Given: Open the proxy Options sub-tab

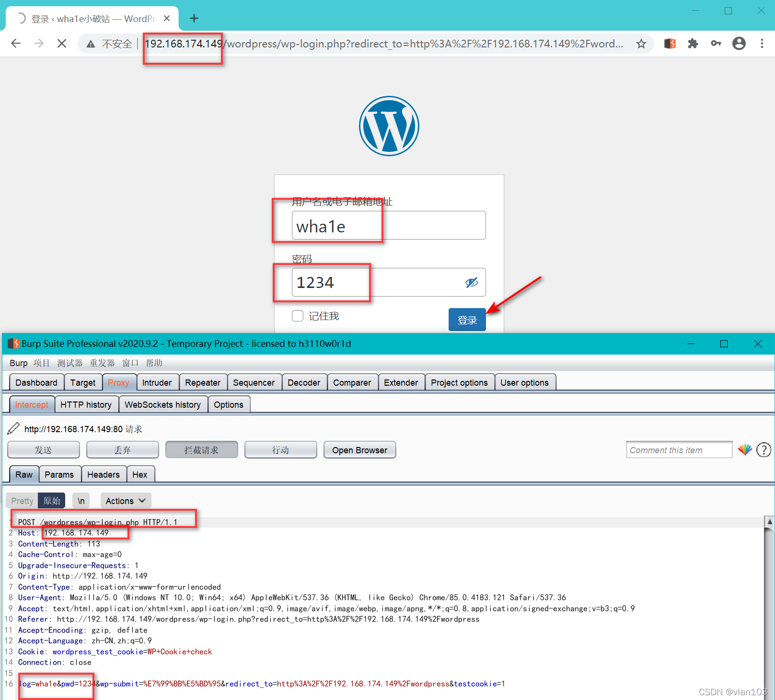Looking at the screenshot, I should 229,404.
